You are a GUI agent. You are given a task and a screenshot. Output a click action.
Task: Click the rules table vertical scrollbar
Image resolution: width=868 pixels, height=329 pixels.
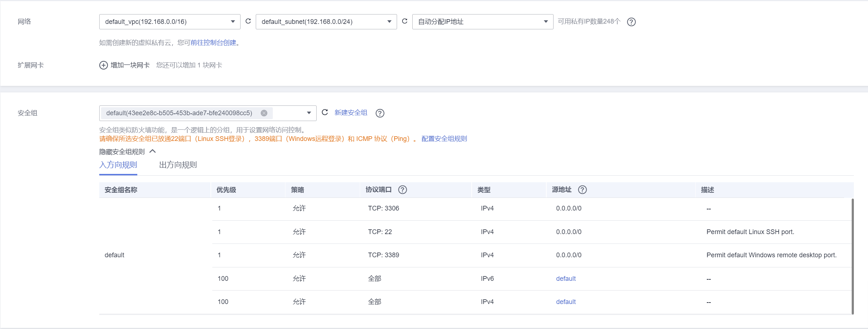pyautogui.click(x=852, y=256)
